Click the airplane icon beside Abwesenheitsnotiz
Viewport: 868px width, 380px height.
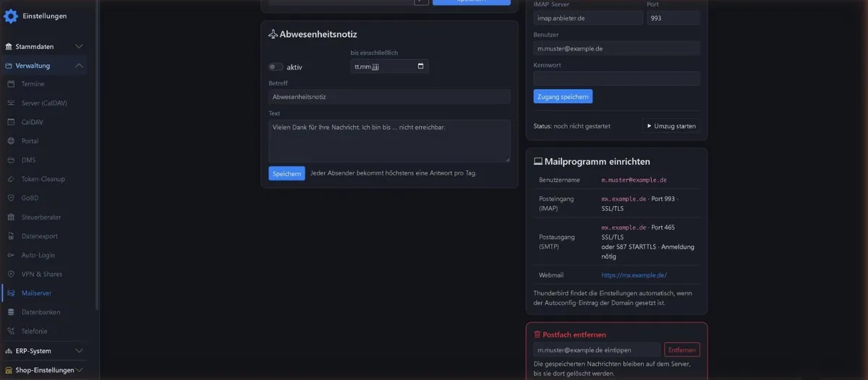point(273,34)
